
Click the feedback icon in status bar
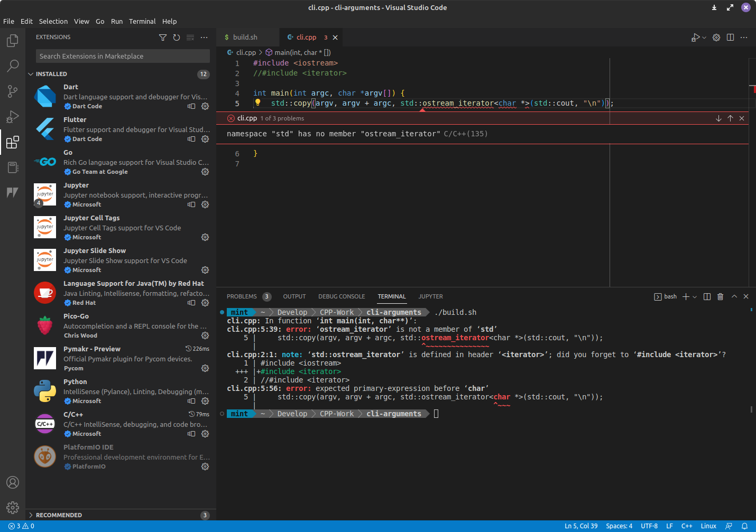pos(729,526)
